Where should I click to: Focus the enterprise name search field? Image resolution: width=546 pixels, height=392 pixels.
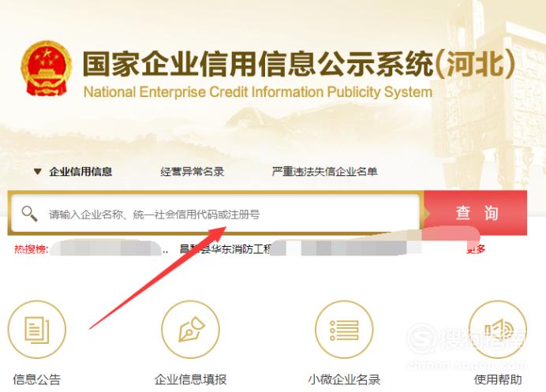[216, 213]
